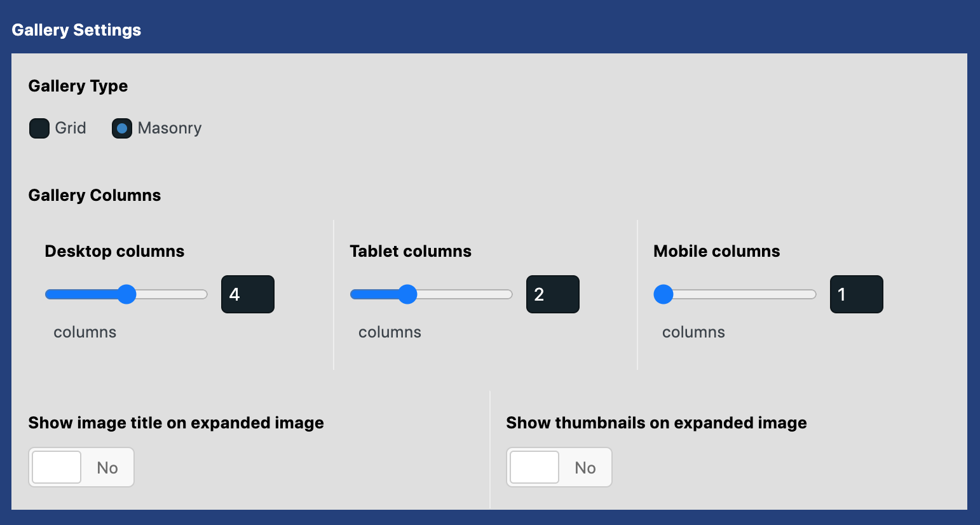Viewport: 980px width, 525px height.
Task: Click the Gallery Settings heading
Action: coord(76,30)
